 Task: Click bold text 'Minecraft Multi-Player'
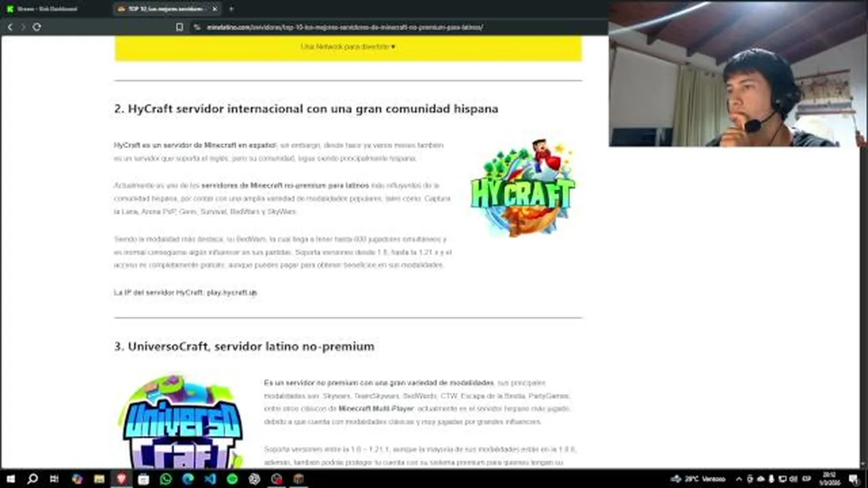click(x=376, y=409)
